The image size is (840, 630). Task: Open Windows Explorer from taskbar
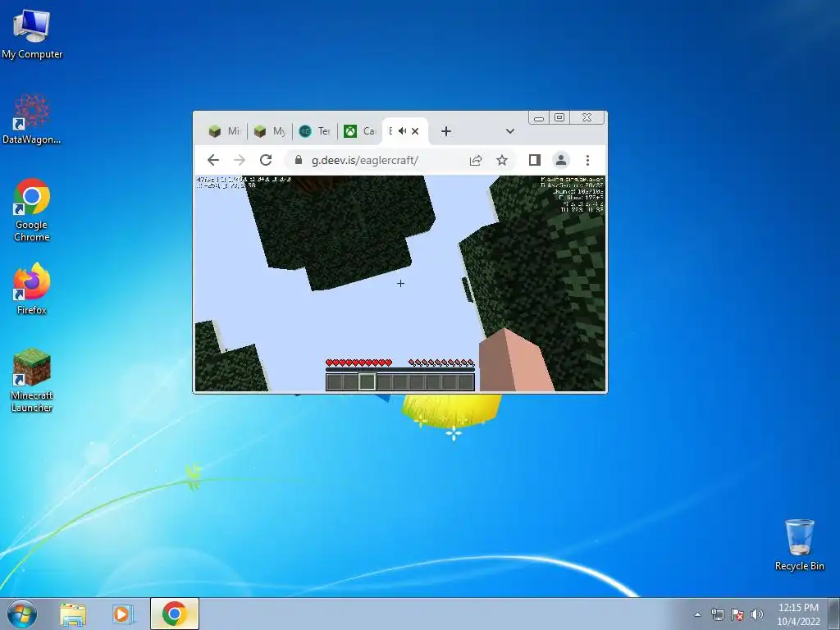(73, 614)
